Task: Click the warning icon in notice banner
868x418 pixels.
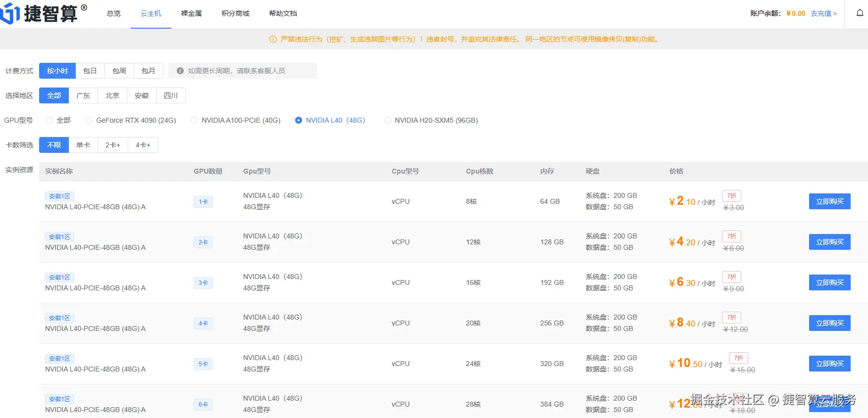Action: 273,39
